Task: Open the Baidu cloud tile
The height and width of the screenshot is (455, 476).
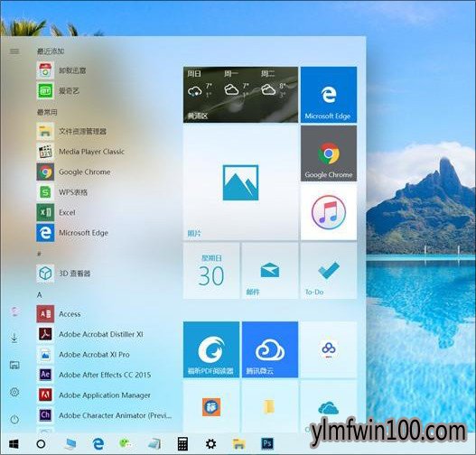Action: [329, 349]
